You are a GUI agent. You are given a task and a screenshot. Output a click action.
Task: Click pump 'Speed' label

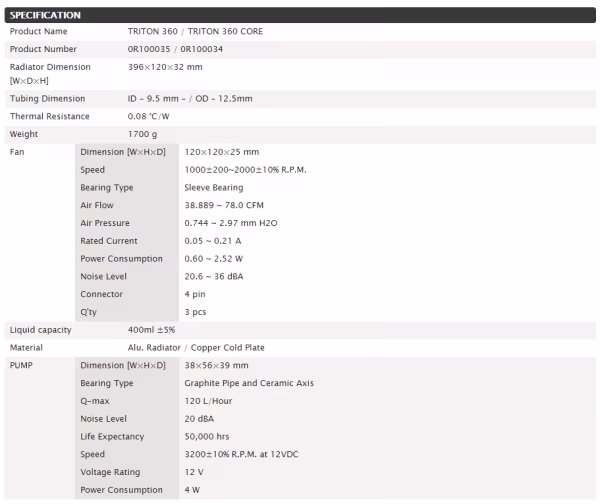[92, 455]
